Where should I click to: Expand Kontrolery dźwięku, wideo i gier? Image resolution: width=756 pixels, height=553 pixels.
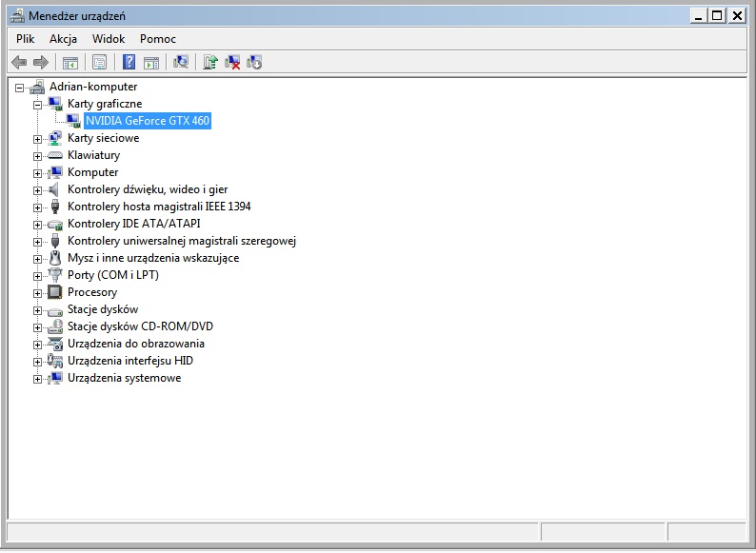tap(37, 190)
